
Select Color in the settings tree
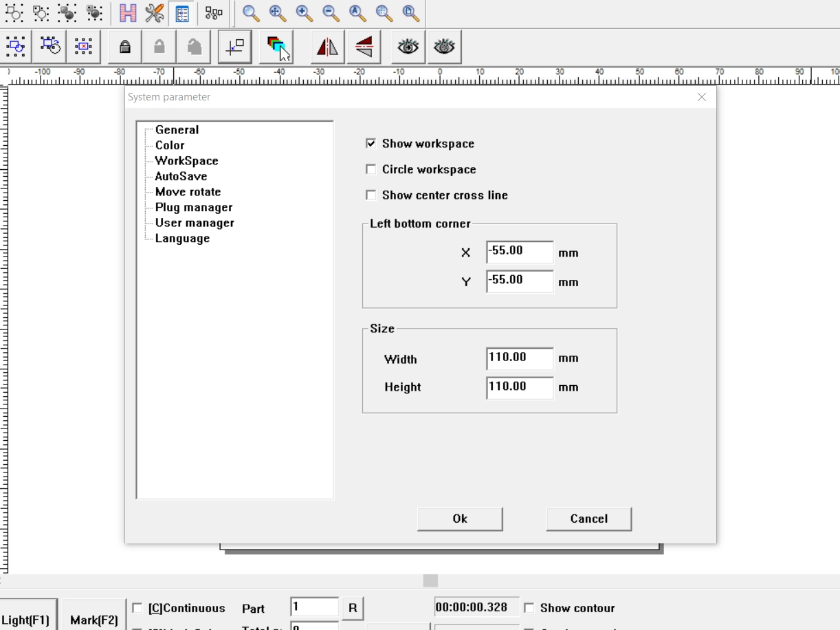[x=170, y=145]
